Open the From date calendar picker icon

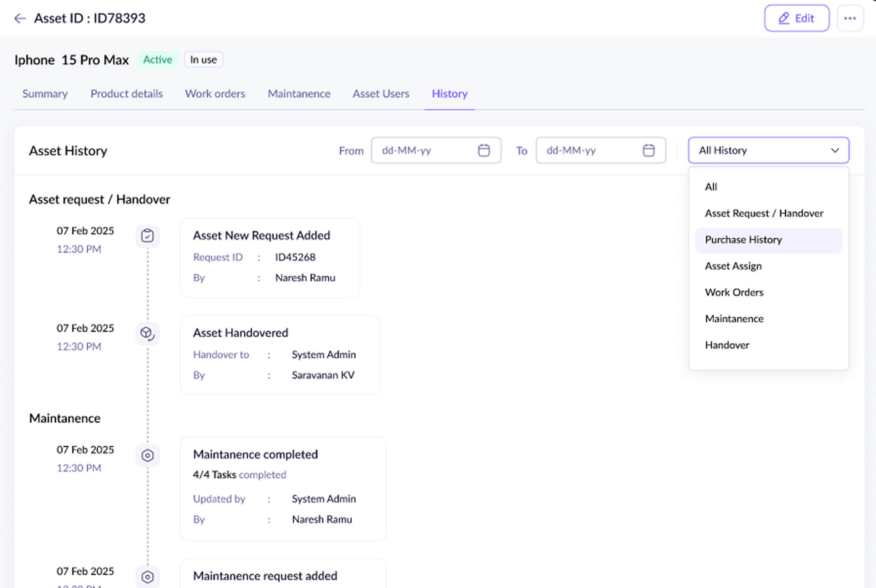pyautogui.click(x=484, y=150)
